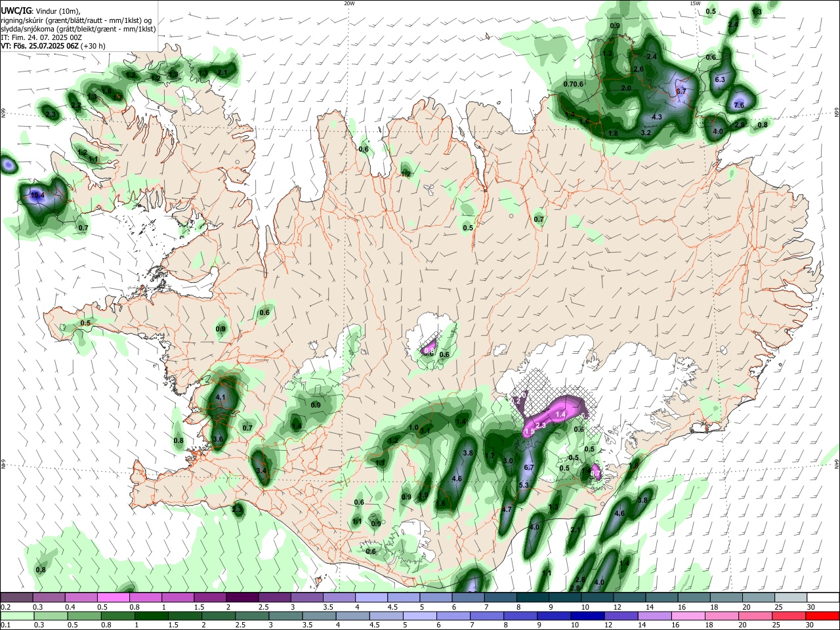The width and height of the screenshot is (840, 630).
Task: Click the '0.70.6' overlapping value label
Action: (x=574, y=84)
